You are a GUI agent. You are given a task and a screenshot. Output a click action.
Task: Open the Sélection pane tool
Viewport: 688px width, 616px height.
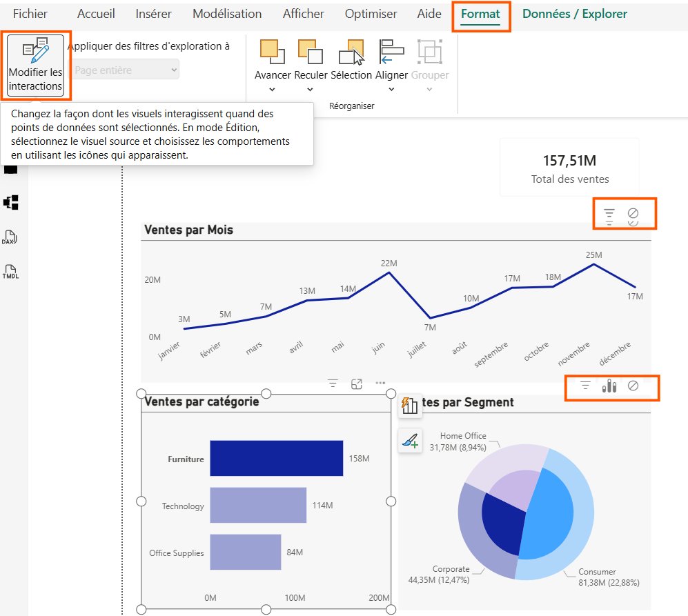[x=351, y=60]
